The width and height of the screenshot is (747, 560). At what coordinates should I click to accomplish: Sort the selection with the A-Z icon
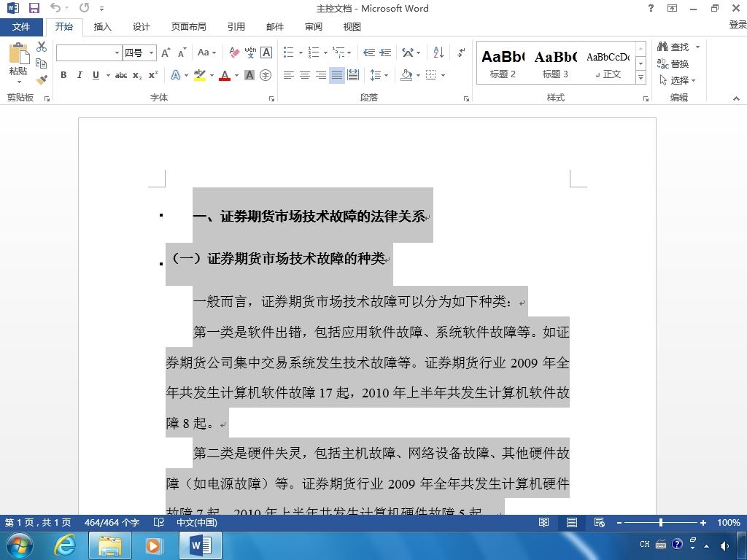coord(438,52)
